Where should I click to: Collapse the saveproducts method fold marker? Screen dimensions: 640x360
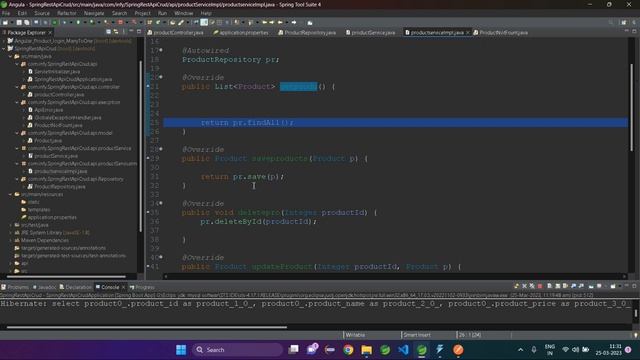tap(161, 149)
